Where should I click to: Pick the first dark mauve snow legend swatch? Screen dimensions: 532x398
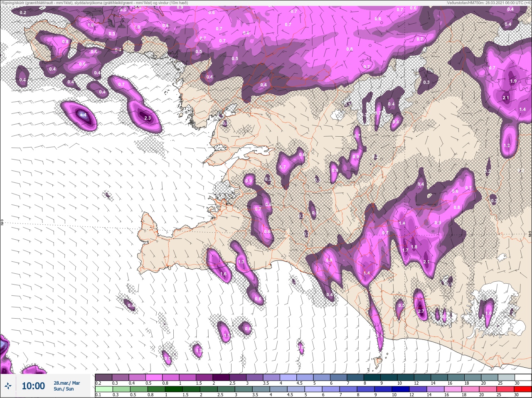coord(103,377)
